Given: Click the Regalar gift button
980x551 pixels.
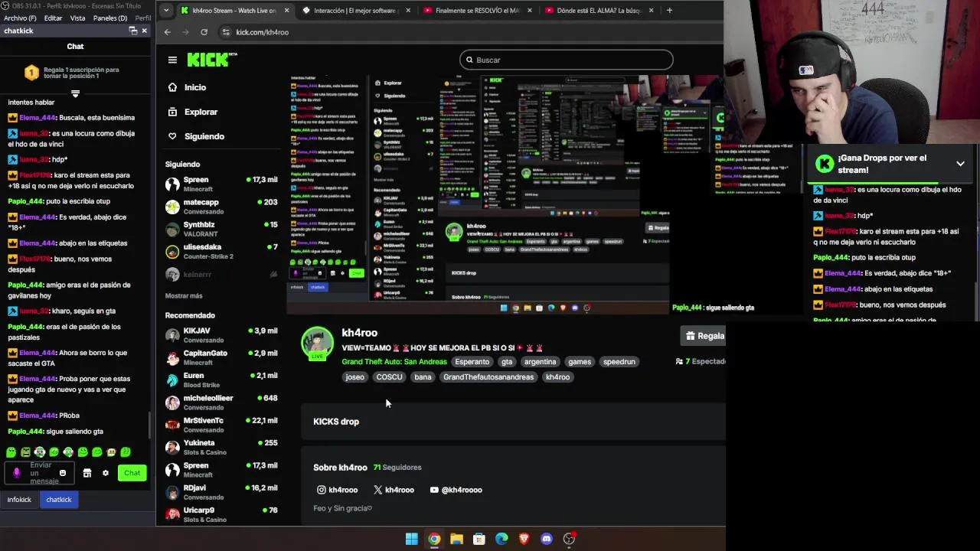Looking at the screenshot, I should coord(703,336).
